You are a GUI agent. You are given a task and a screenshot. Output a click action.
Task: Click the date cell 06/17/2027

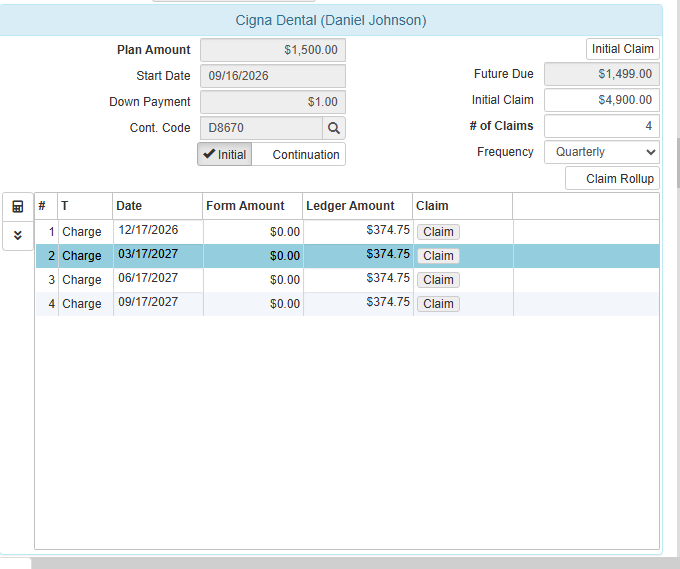[x=158, y=280]
